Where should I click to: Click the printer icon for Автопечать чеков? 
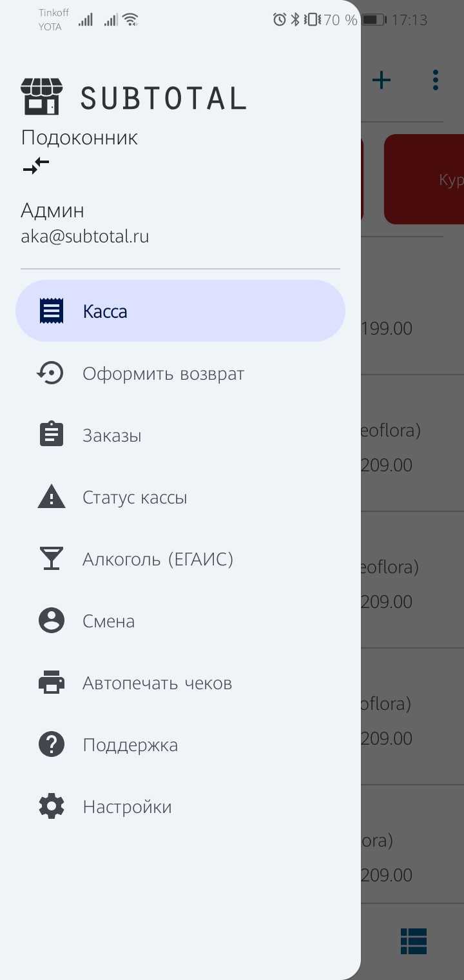point(52,682)
